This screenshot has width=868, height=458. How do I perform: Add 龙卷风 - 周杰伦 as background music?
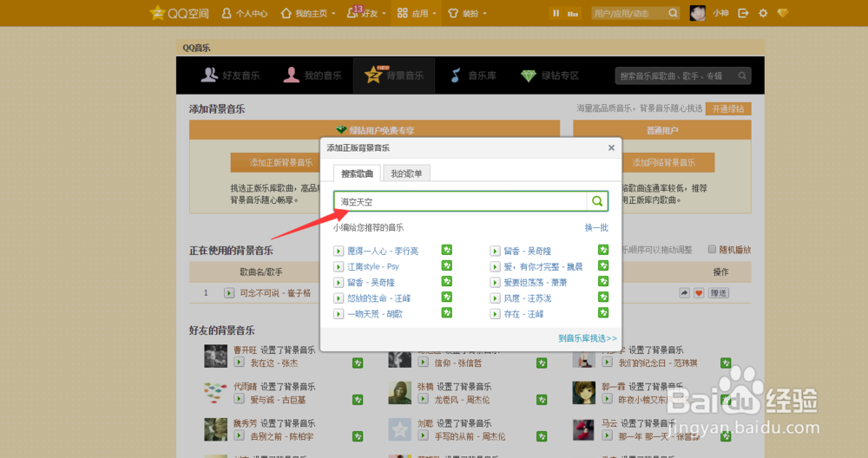tap(542, 399)
